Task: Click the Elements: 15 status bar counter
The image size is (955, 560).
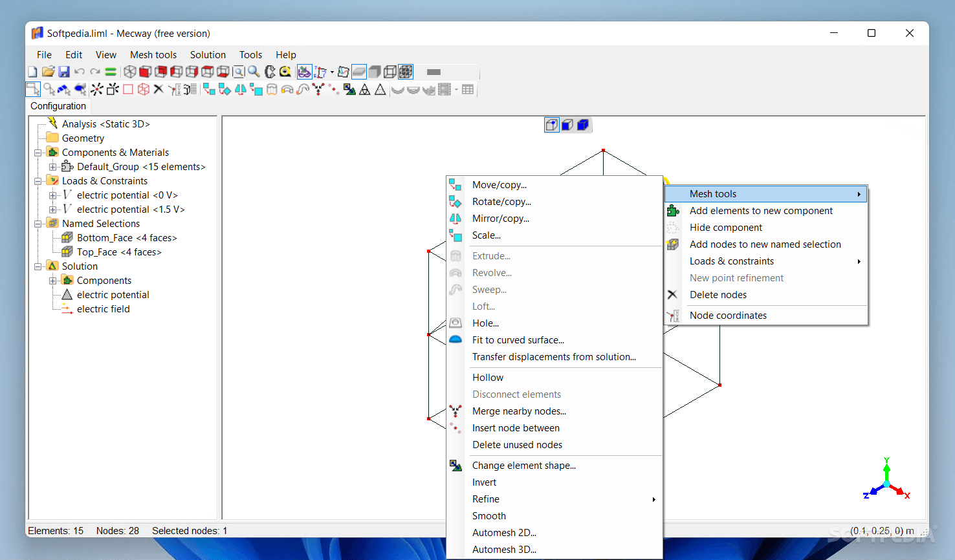Action: tap(56, 530)
